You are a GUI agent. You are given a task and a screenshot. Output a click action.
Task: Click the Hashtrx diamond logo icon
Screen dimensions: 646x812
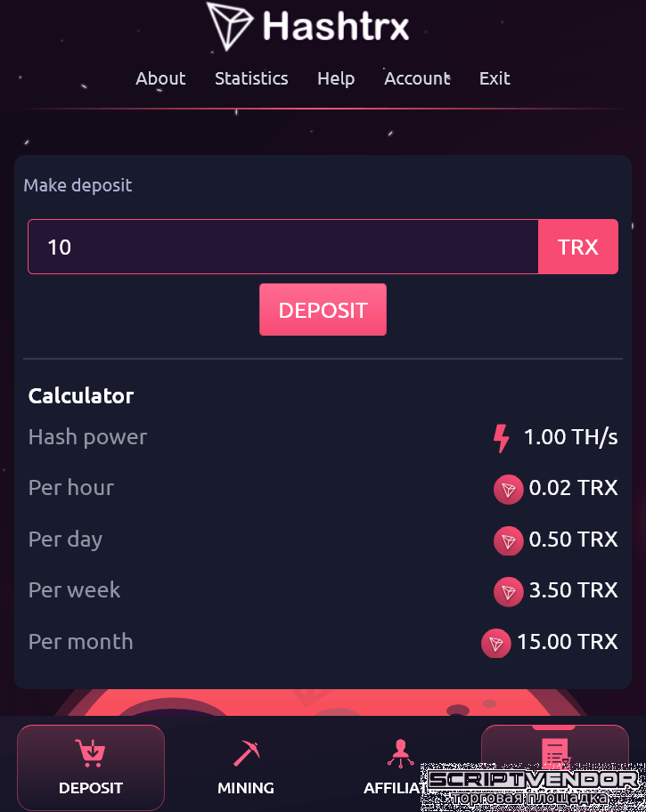coord(230,26)
